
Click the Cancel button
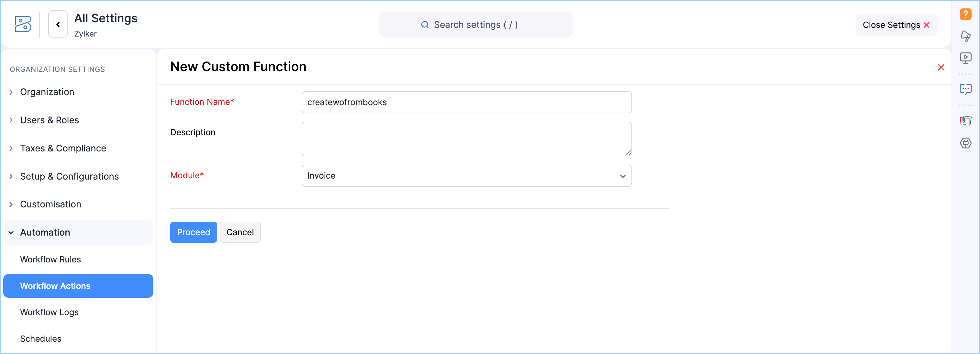(240, 232)
